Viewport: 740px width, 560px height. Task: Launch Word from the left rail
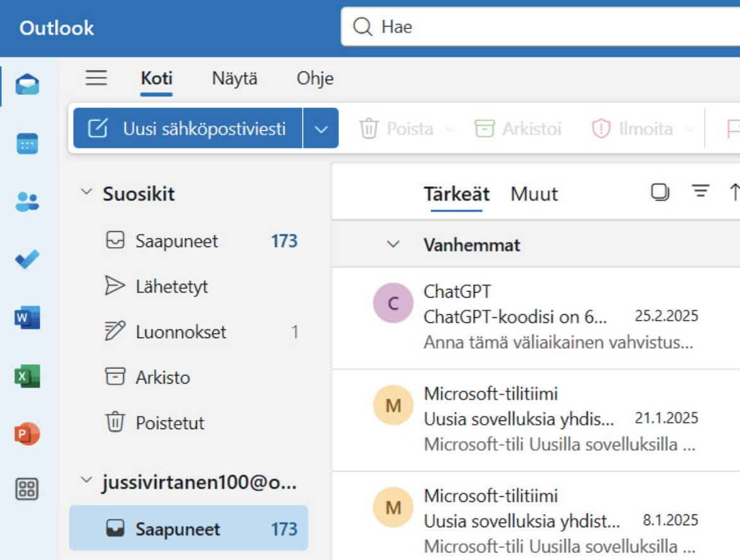point(27,317)
